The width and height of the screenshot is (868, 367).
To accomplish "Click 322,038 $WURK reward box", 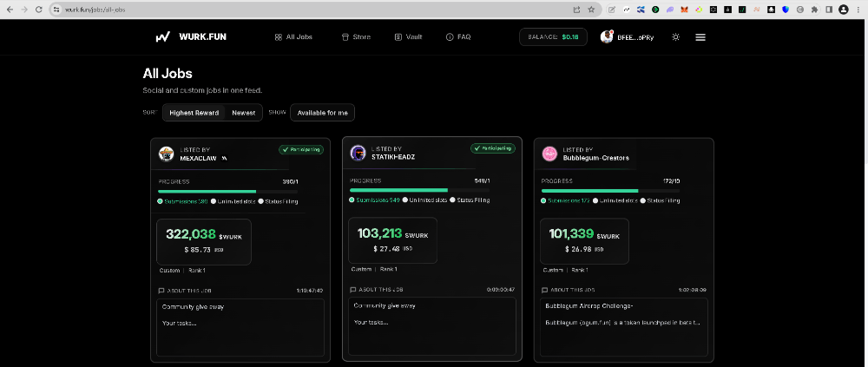I will (204, 242).
